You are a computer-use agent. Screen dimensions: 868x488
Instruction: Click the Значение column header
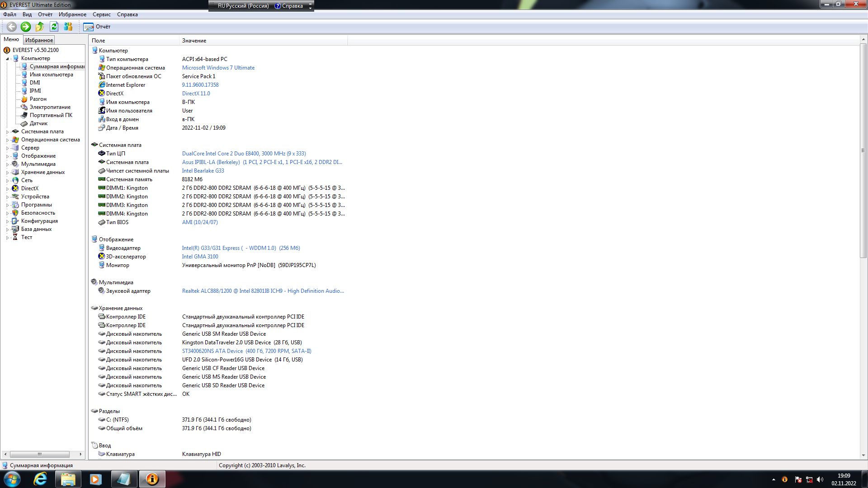pyautogui.click(x=263, y=41)
